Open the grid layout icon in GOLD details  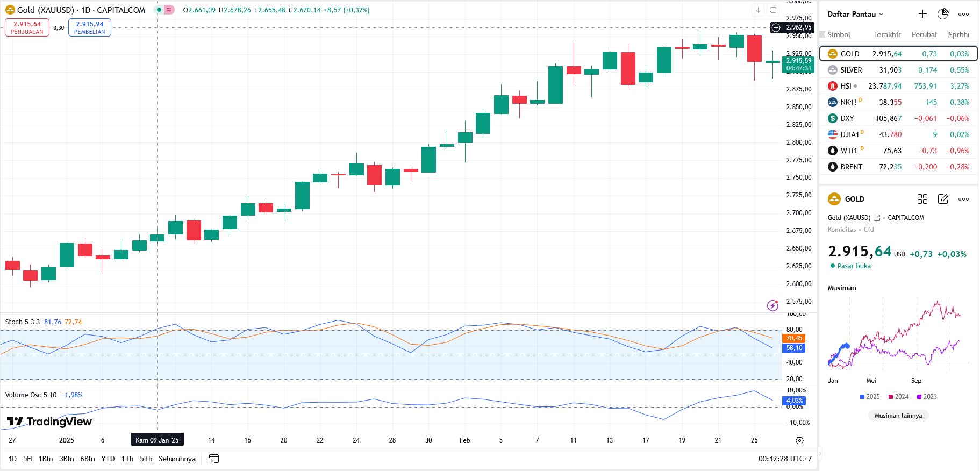coord(922,199)
